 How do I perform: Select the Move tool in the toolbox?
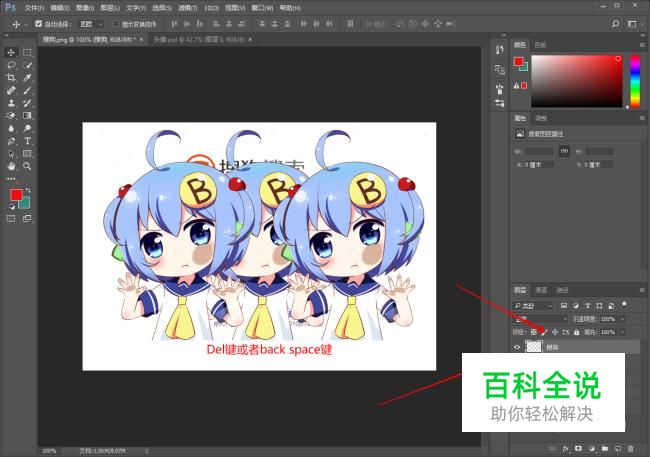(x=11, y=52)
